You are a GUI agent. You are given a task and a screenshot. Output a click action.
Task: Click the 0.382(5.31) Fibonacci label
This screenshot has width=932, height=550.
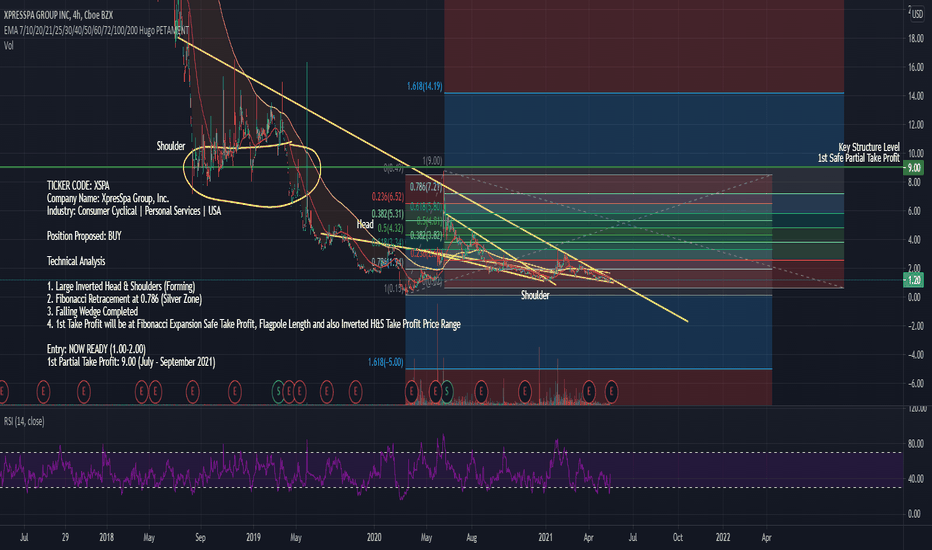pyautogui.click(x=388, y=213)
